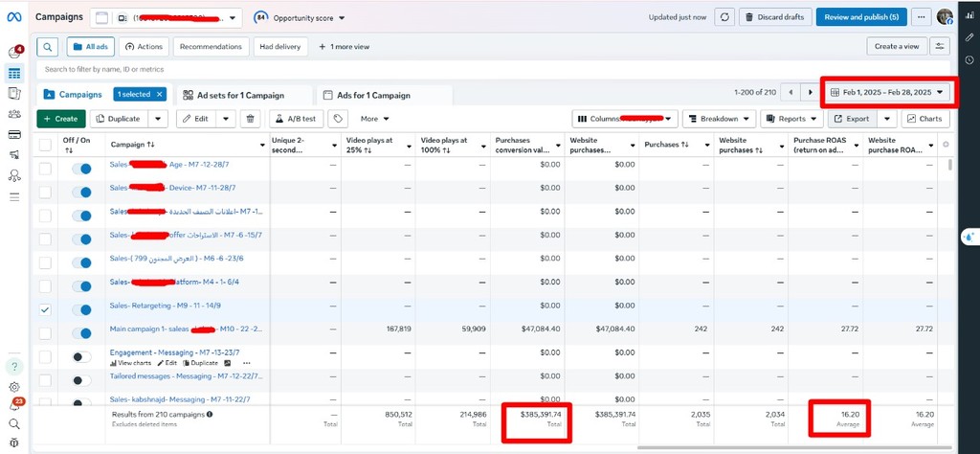This screenshot has width=980, height=454.
Task: Click the tag label icon beside A/B test
Action: click(337, 119)
